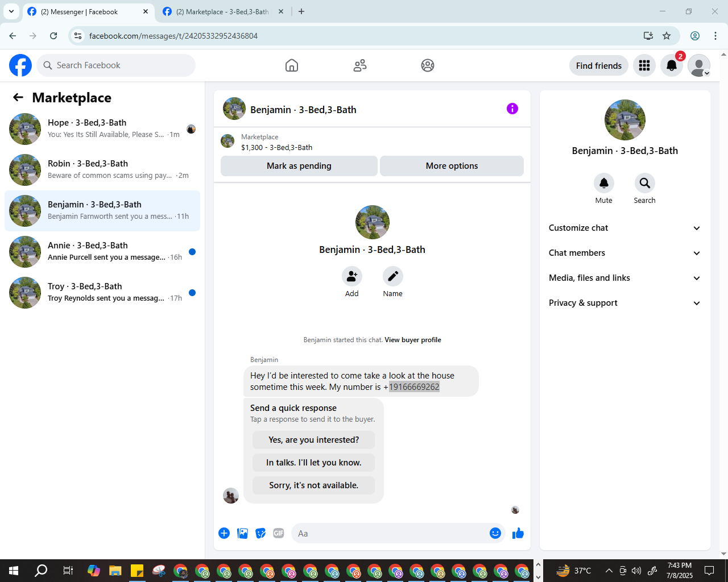Open the volume control in system tray
The width and height of the screenshot is (728, 582).
click(636, 571)
